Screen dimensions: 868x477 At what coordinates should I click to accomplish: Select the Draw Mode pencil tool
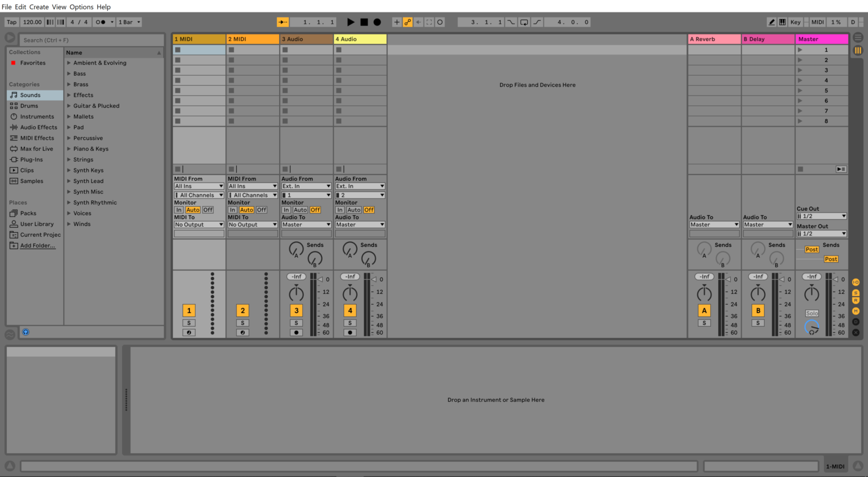(x=771, y=21)
